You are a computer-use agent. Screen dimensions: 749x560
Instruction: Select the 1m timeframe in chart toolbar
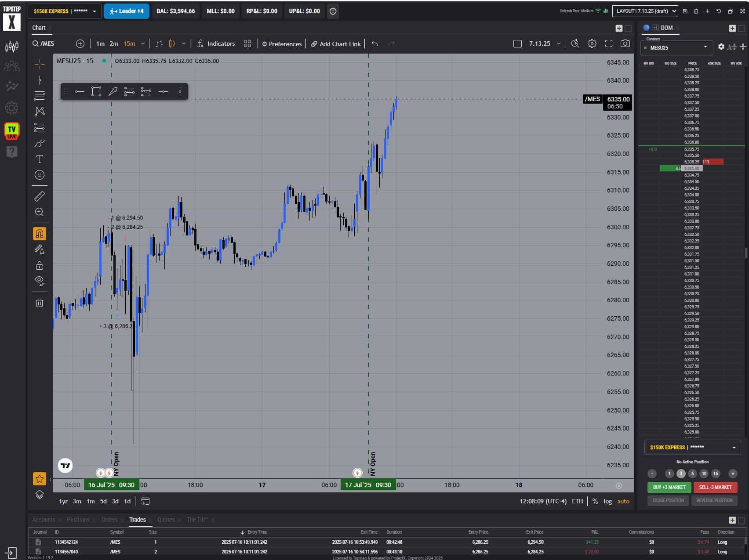click(100, 43)
